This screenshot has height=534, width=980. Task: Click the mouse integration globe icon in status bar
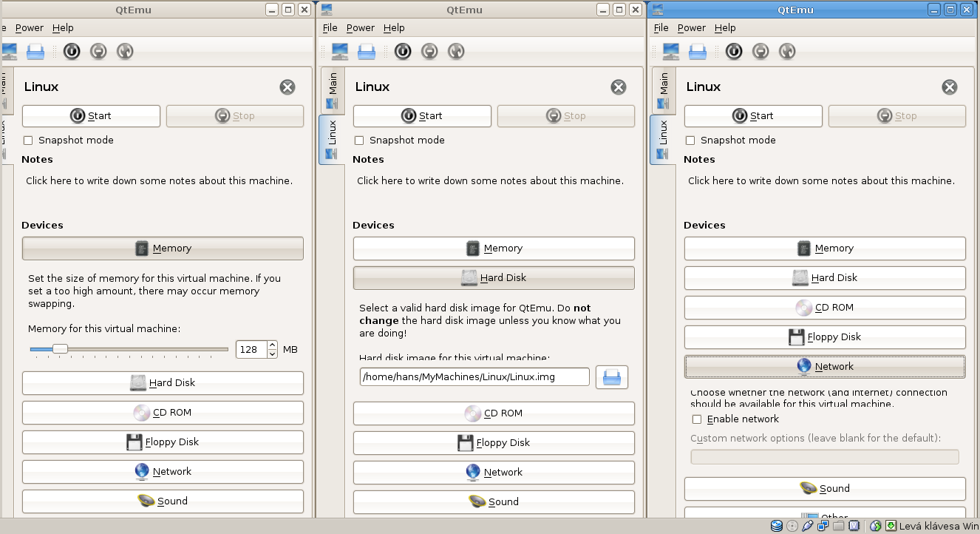[x=876, y=526]
